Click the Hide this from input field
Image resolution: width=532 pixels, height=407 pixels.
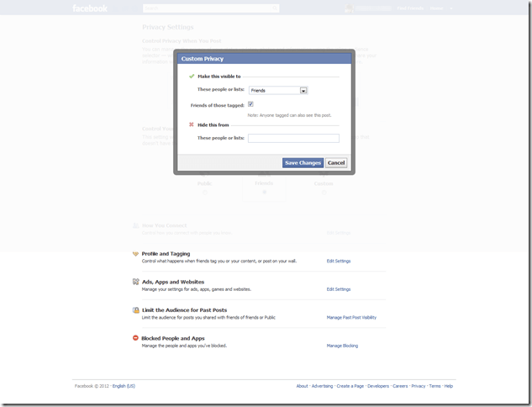(293, 138)
